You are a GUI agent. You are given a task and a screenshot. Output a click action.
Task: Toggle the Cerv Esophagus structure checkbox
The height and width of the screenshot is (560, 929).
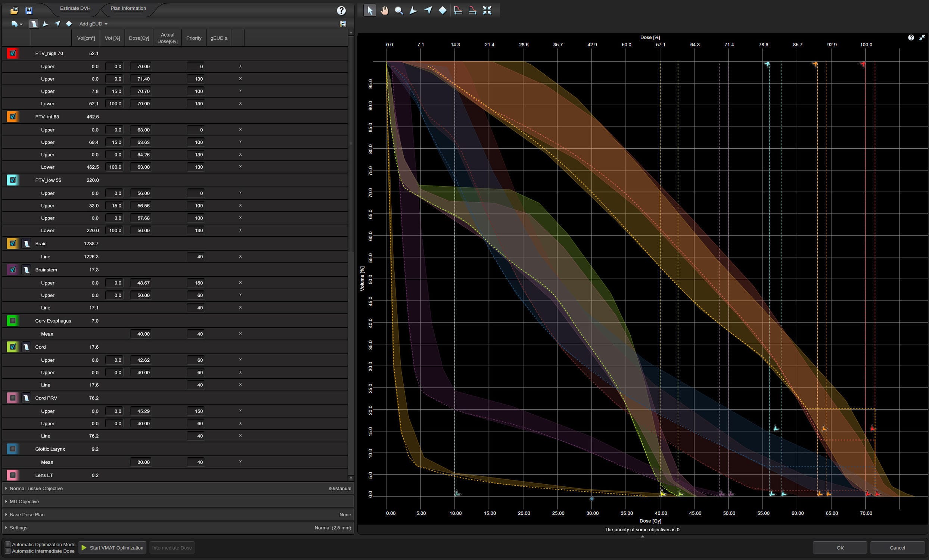point(13,321)
